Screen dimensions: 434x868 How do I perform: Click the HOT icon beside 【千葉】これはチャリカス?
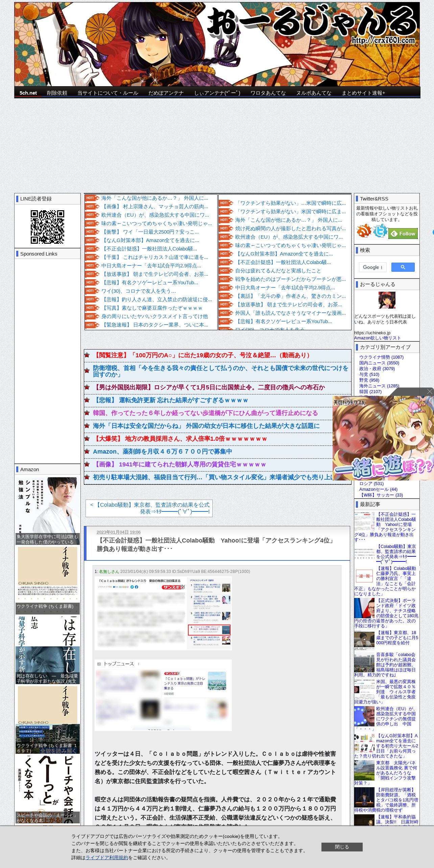[x=92, y=257]
